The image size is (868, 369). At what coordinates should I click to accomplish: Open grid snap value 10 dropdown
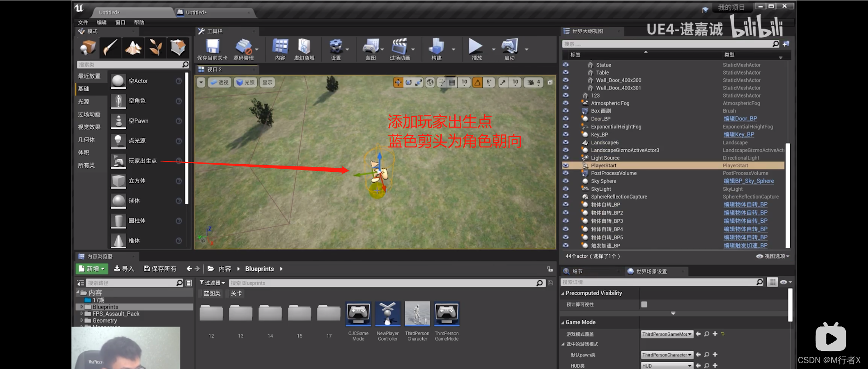[x=464, y=82]
